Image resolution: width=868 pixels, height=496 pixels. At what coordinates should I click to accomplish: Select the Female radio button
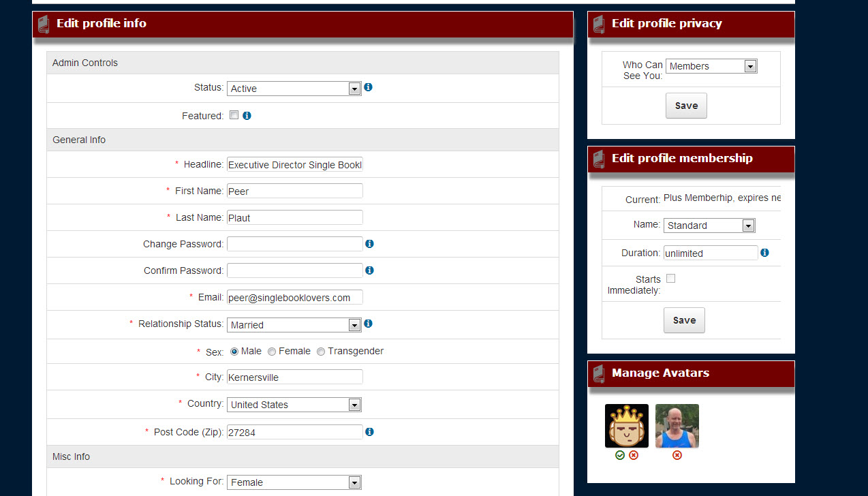point(272,352)
